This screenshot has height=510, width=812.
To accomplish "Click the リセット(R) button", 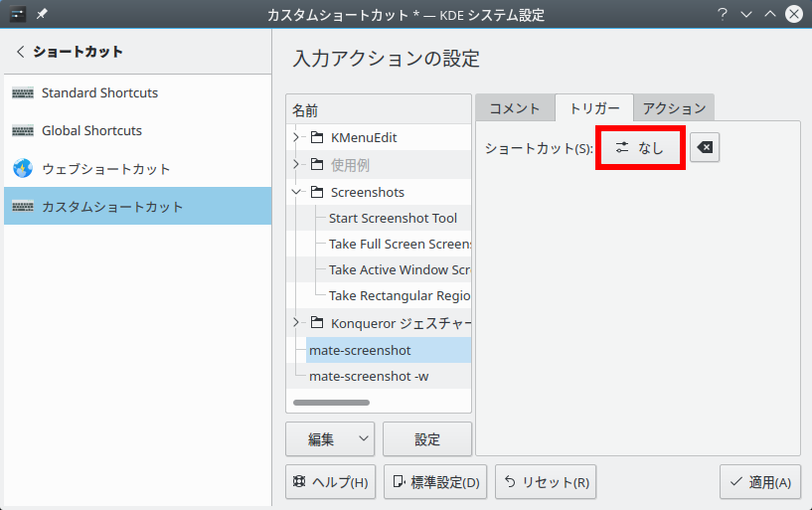I will [546, 482].
